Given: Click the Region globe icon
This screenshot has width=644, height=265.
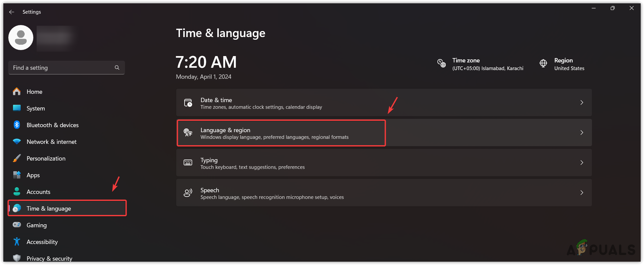Looking at the screenshot, I should click(x=543, y=63).
